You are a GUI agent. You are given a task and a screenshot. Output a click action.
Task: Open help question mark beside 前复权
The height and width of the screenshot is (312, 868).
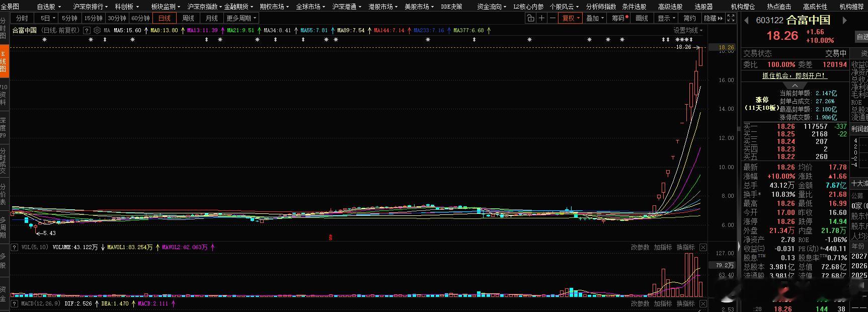87,30
